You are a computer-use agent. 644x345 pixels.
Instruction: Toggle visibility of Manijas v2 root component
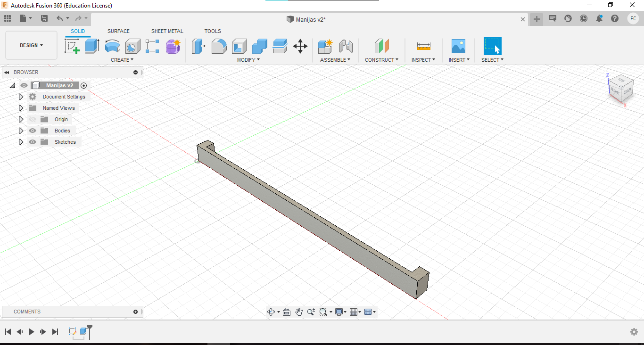[x=24, y=85]
